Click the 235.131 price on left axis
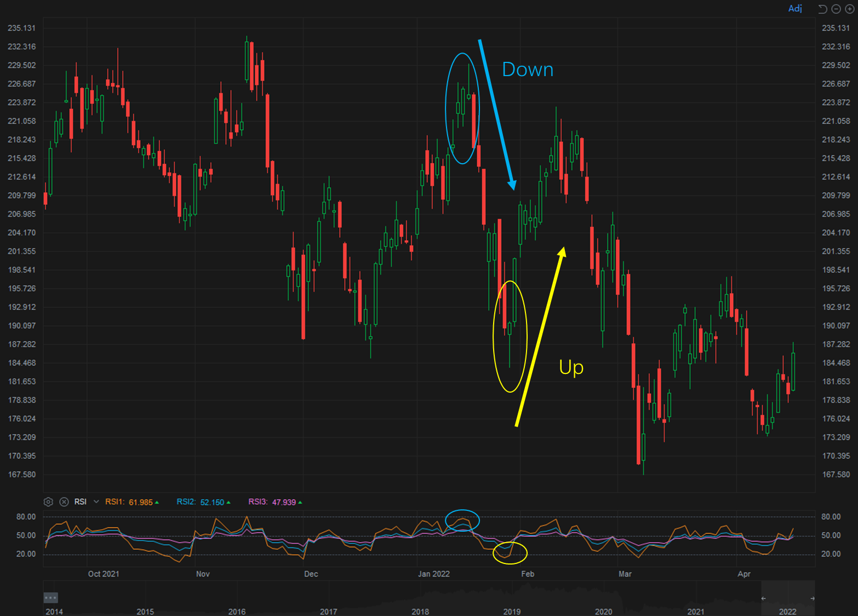Viewport: 858px width, 616px height. (x=22, y=28)
